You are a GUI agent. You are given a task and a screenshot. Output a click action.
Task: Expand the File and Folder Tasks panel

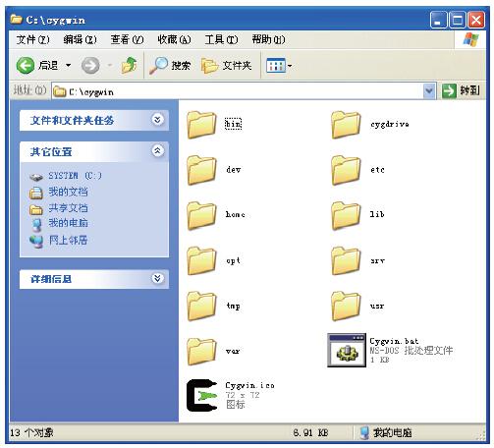click(157, 120)
